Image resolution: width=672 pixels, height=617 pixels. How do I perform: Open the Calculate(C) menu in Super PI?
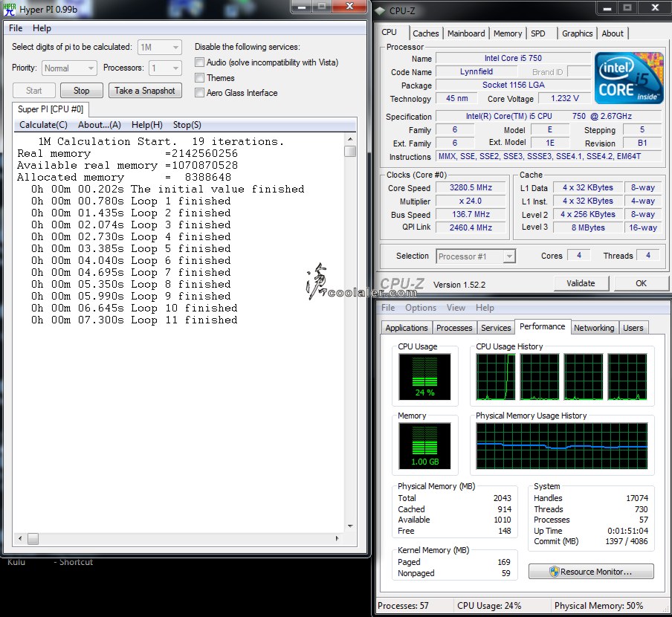point(43,125)
